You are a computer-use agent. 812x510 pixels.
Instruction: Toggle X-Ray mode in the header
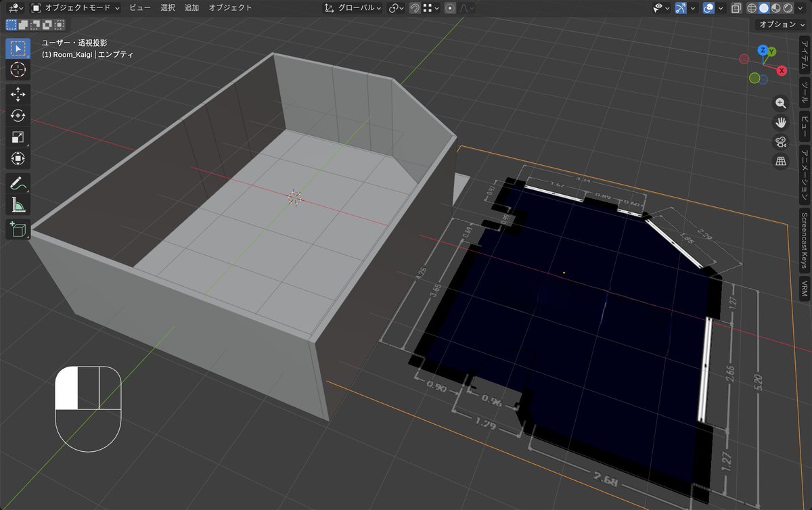(736, 8)
